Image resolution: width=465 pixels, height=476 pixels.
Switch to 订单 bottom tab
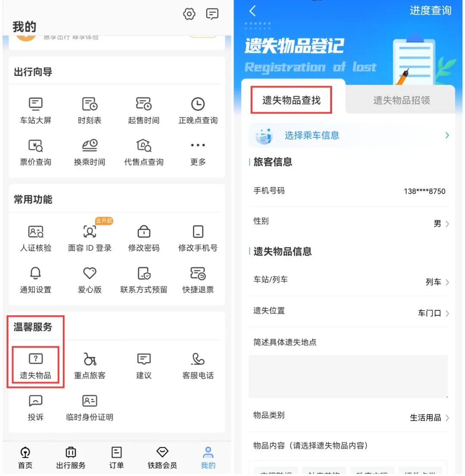point(117,458)
